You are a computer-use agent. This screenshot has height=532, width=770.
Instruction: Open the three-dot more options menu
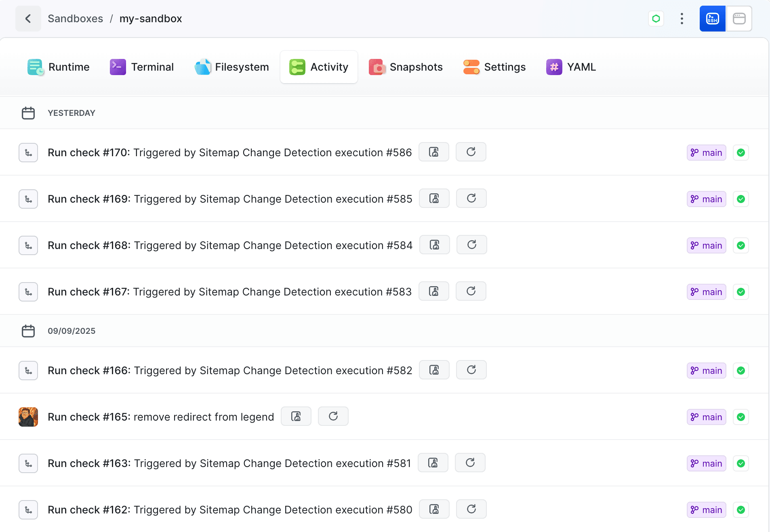(x=682, y=19)
